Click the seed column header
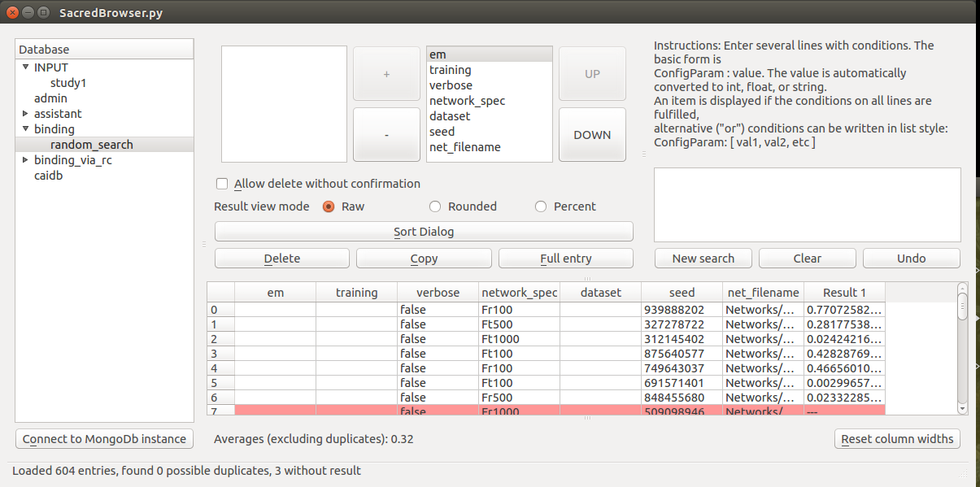Image resolution: width=980 pixels, height=487 pixels. tap(682, 293)
